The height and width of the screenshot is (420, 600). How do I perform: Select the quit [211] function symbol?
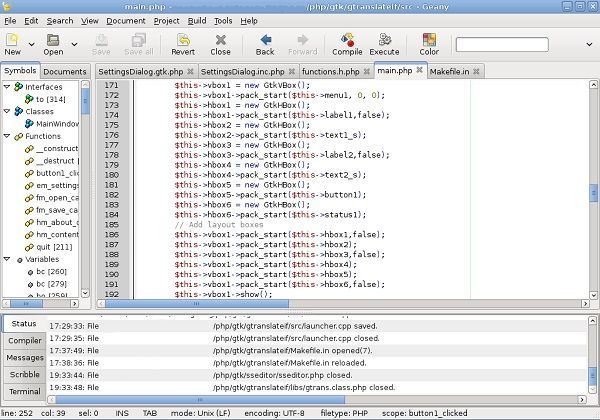click(48, 247)
